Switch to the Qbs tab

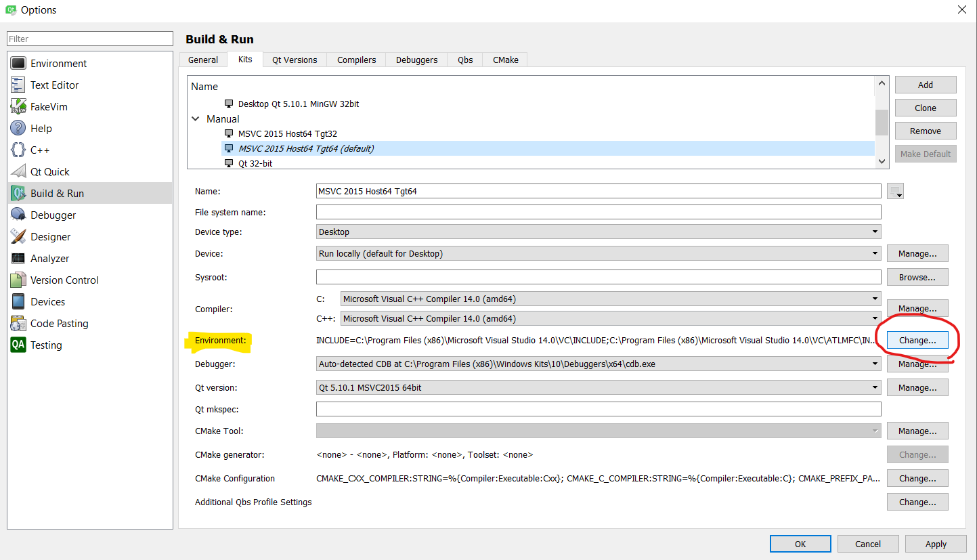pyautogui.click(x=465, y=60)
